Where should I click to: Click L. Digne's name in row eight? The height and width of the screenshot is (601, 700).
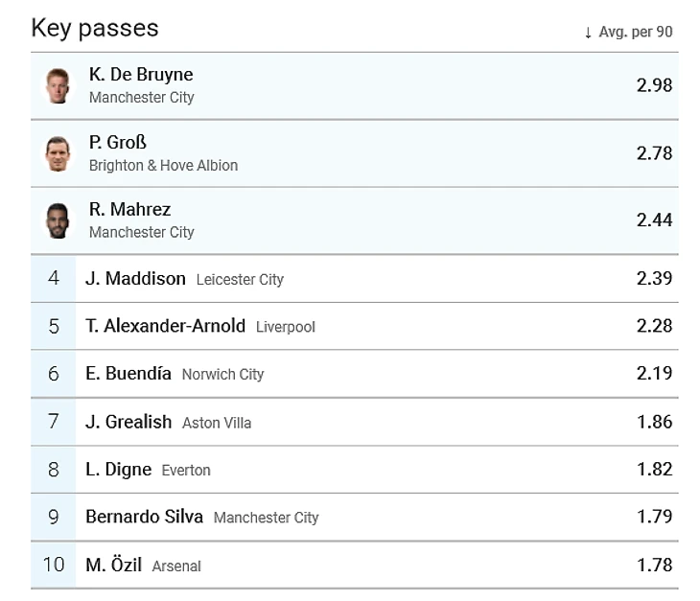click(x=118, y=470)
